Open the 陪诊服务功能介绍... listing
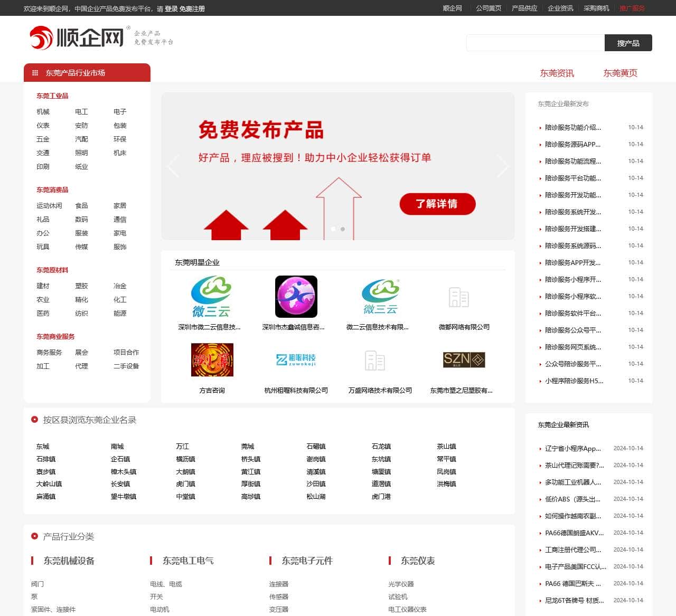The width and height of the screenshot is (676, 616). pyautogui.click(x=573, y=128)
